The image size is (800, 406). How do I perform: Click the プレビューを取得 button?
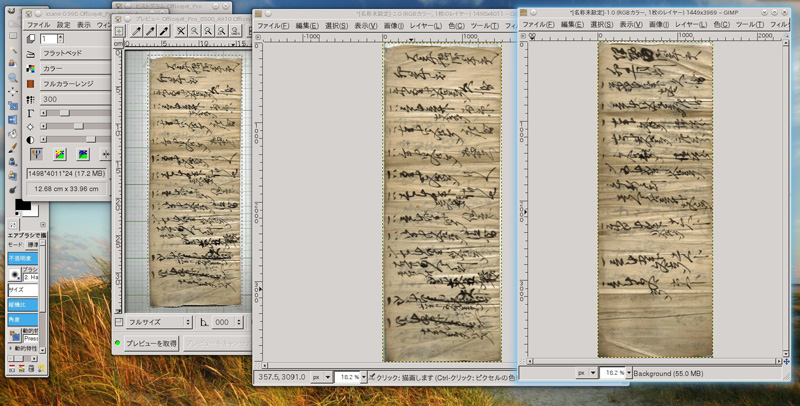[152, 343]
